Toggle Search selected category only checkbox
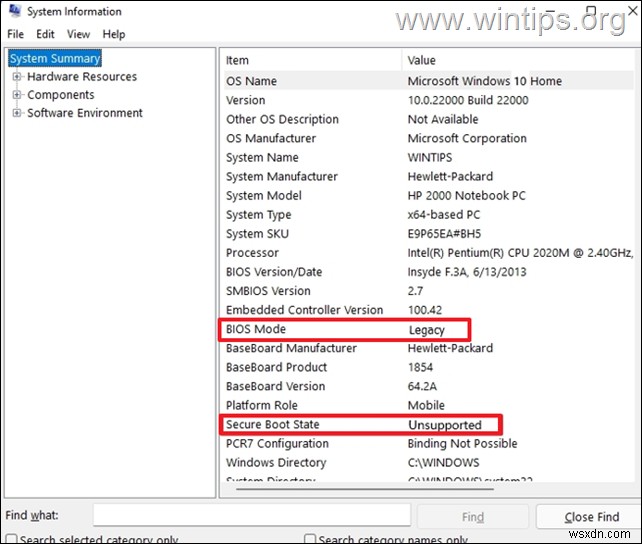642x544 pixels. point(11,539)
